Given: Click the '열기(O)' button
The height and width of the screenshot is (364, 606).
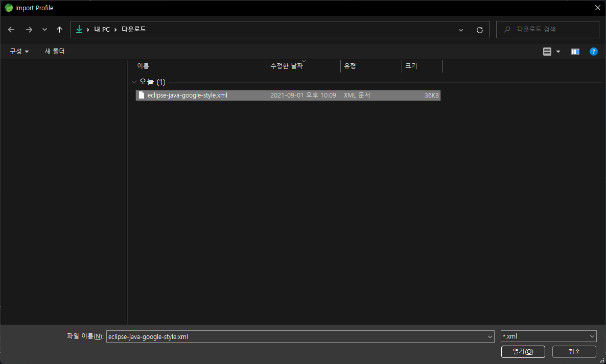Looking at the screenshot, I should 523,352.
